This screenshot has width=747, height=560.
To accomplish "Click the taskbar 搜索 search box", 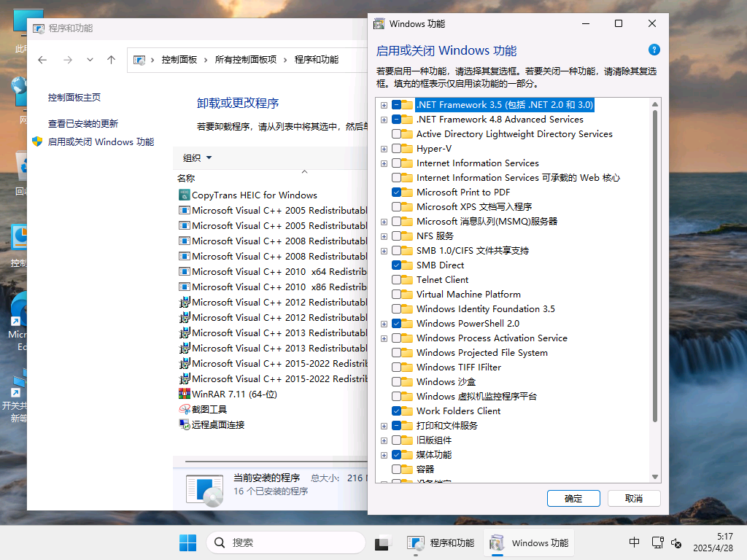I will [286, 542].
